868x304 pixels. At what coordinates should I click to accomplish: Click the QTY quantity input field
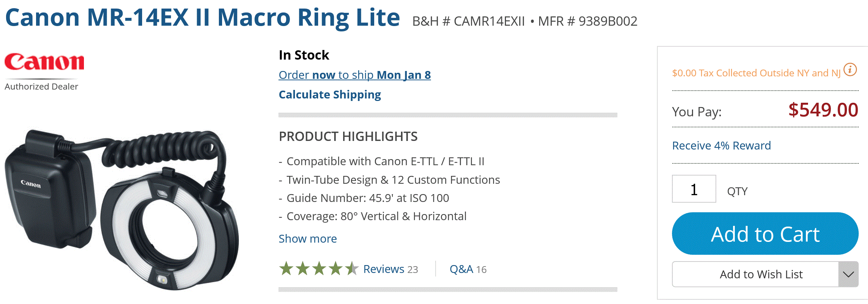click(x=694, y=189)
